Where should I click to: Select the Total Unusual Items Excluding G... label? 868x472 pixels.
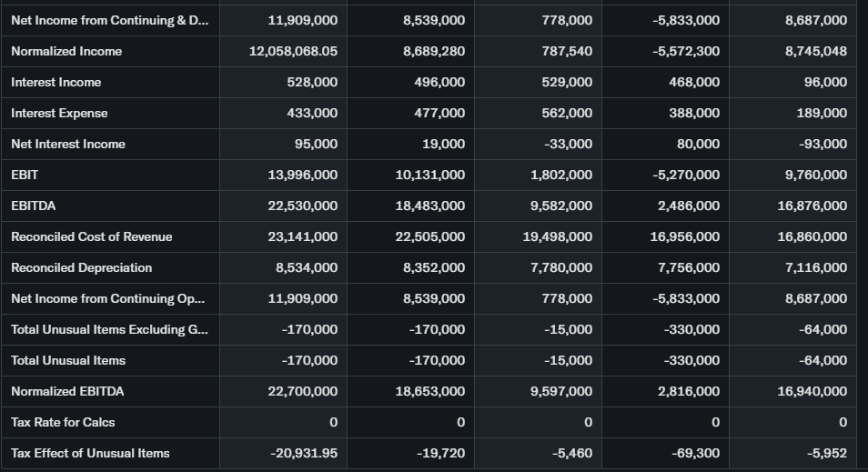109,329
